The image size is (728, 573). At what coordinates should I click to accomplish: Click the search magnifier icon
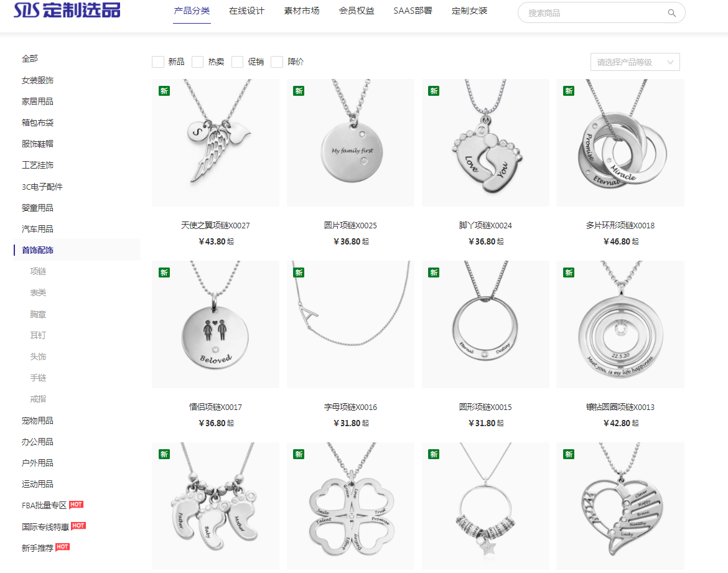tap(671, 13)
